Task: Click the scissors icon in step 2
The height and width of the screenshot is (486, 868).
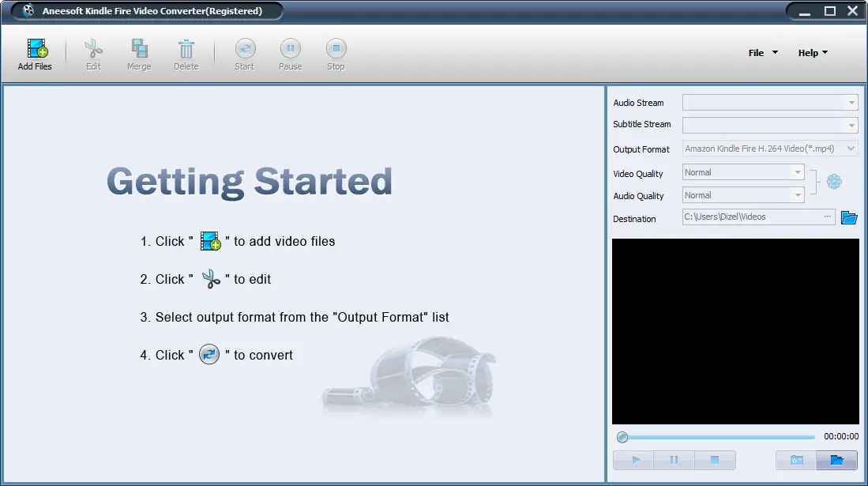Action: (x=210, y=279)
